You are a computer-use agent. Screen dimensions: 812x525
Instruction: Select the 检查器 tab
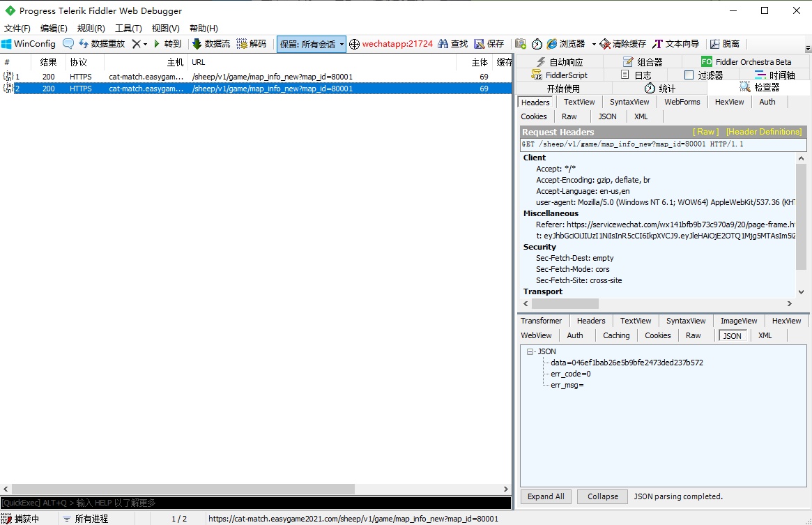(759, 88)
